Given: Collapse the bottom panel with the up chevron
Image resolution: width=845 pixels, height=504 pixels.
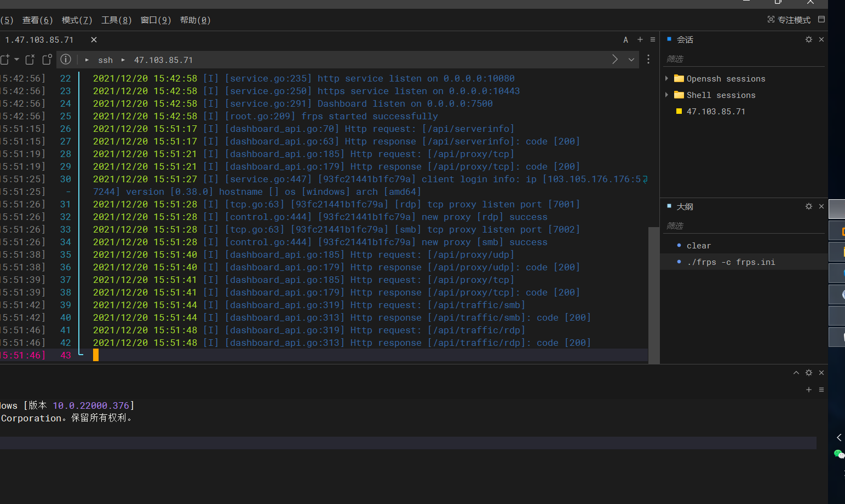Looking at the screenshot, I should click(796, 373).
